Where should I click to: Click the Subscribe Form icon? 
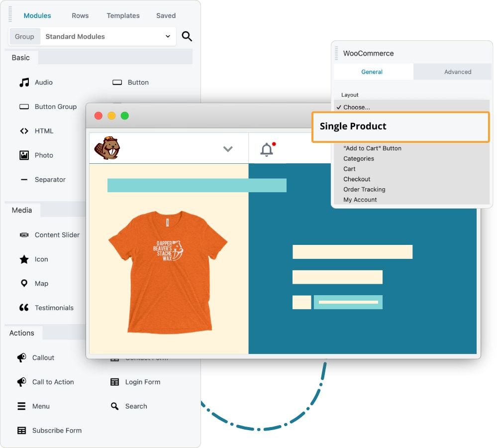pyautogui.click(x=21, y=431)
